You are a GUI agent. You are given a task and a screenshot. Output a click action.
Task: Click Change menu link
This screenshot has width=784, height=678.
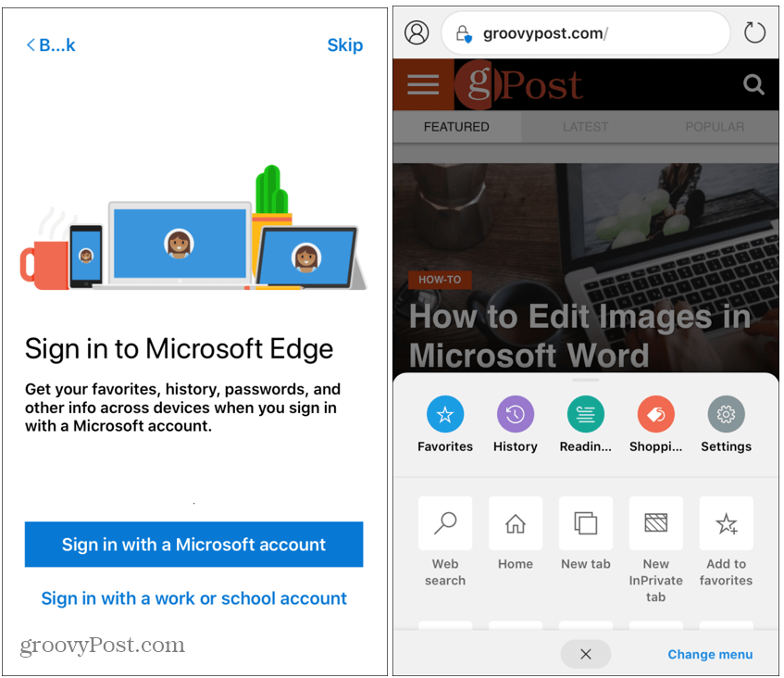(710, 655)
